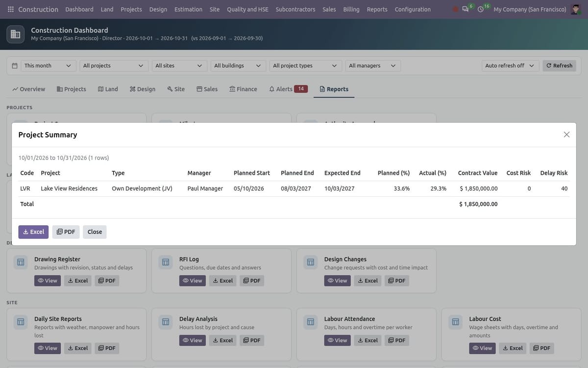Click the Labour Attendance table icon

pos(311,322)
